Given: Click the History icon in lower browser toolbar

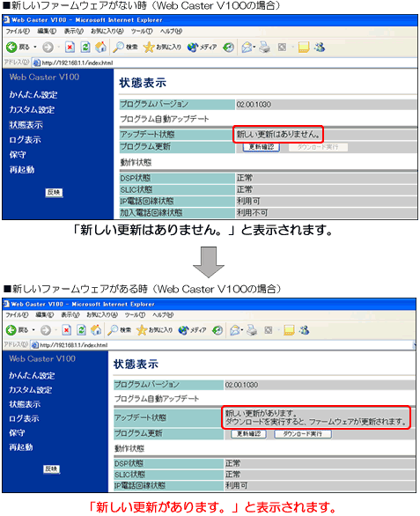Looking at the screenshot, I should [x=217, y=330].
